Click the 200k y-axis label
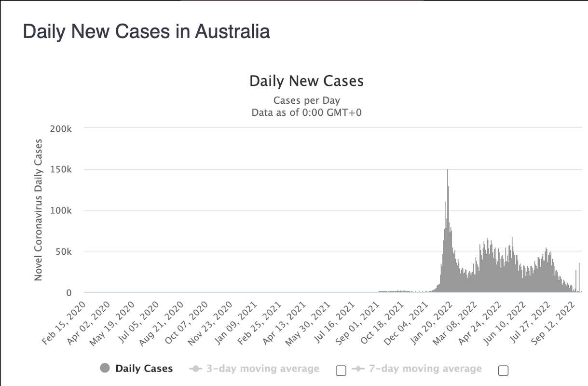This screenshot has width=588, height=386. 62,129
